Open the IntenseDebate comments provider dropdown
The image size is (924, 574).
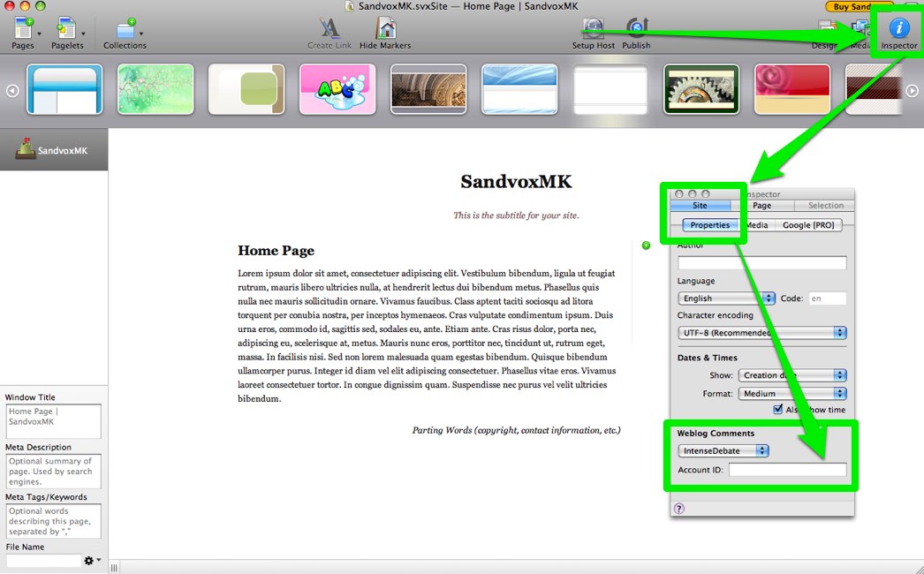[x=723, y=450]
